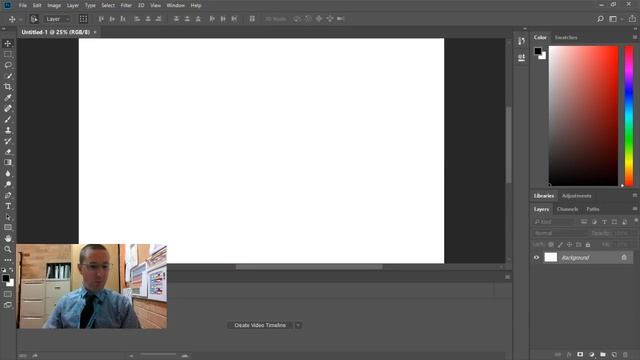Select the Move tool in the toolbox

point(8,44)
